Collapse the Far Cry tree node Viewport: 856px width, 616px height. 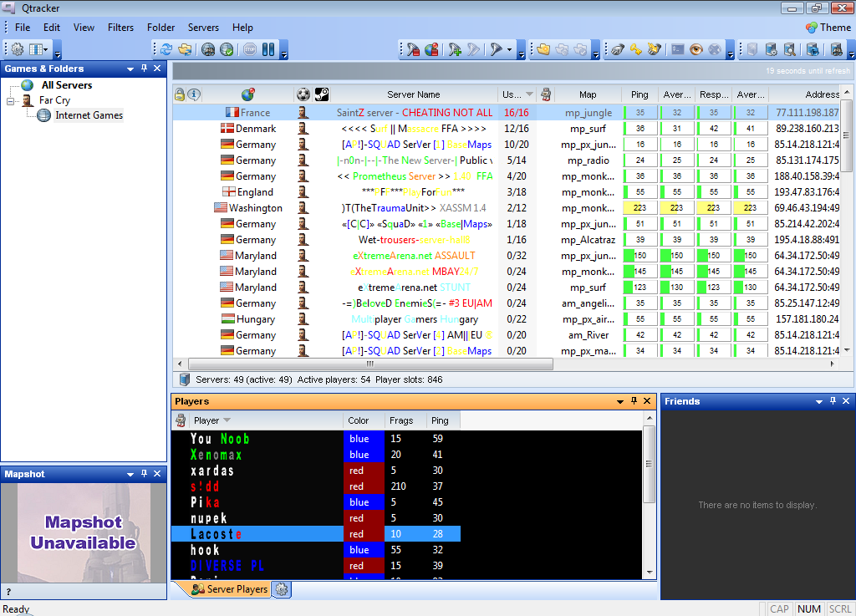click(x=10, y=101)
